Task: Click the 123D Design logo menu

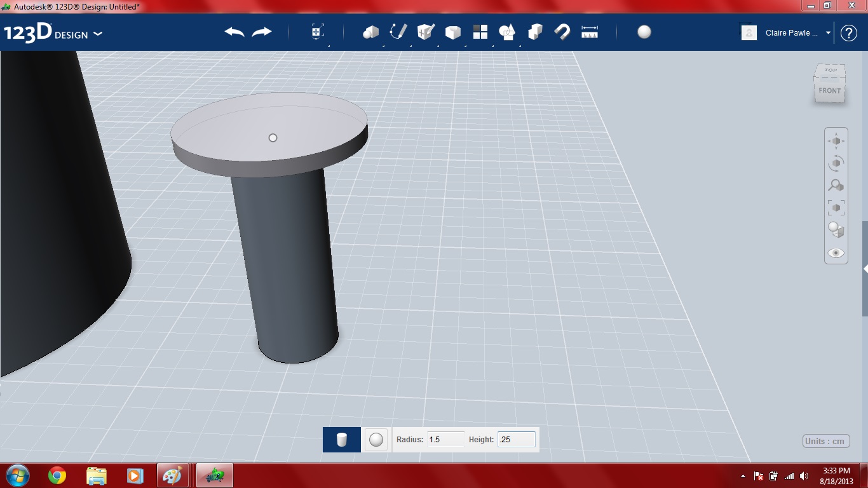Action: pos(53,33)
